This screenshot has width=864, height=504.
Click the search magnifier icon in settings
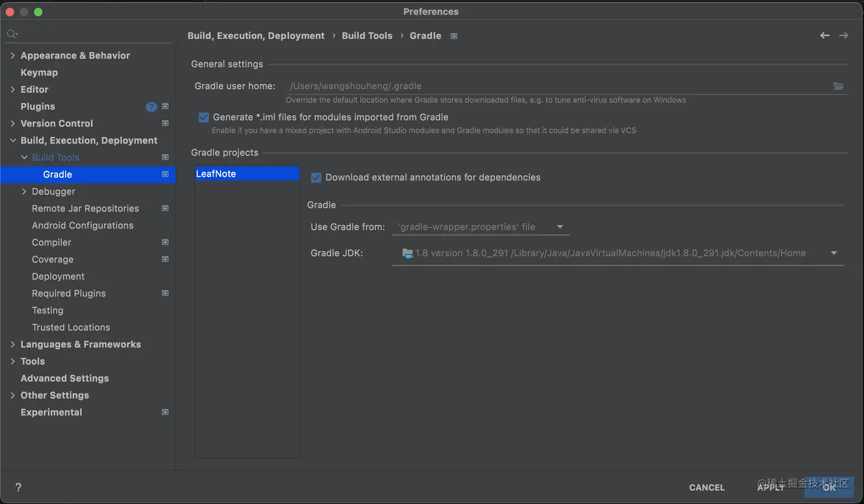[x=12, y=34]
